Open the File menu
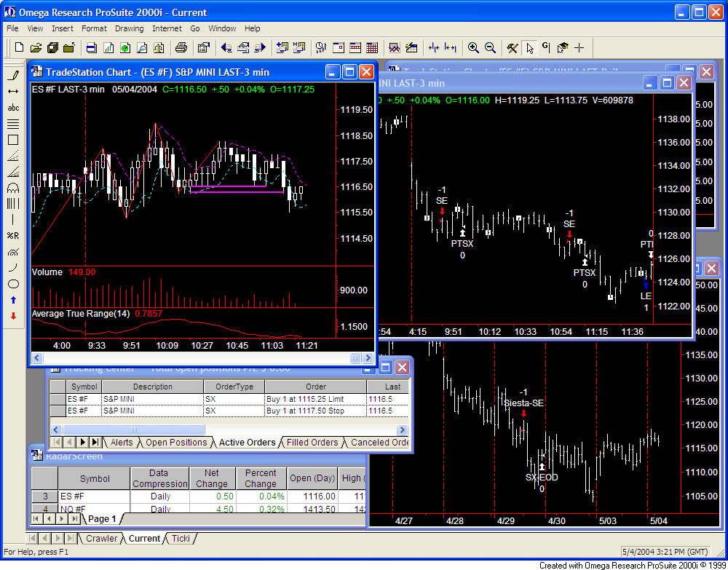728x570 pixels. point(12,28)
